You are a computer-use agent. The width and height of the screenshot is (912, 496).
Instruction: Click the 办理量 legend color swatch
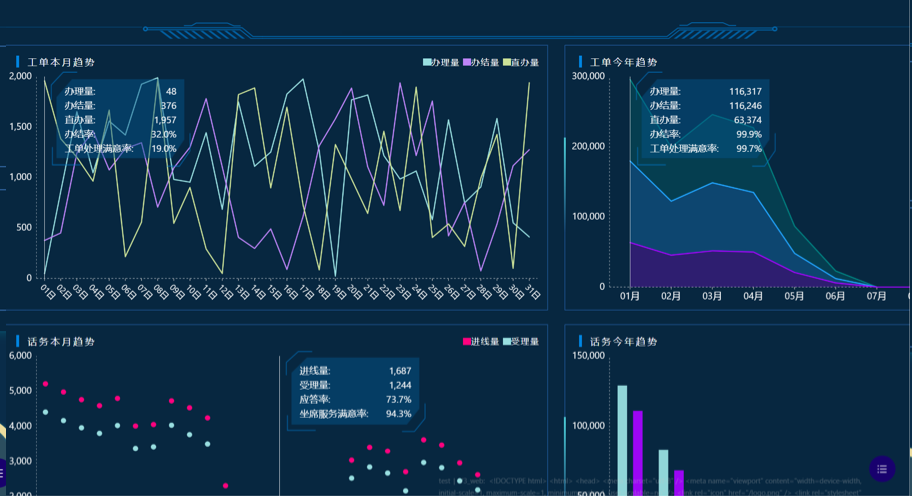tap(427, 62)
